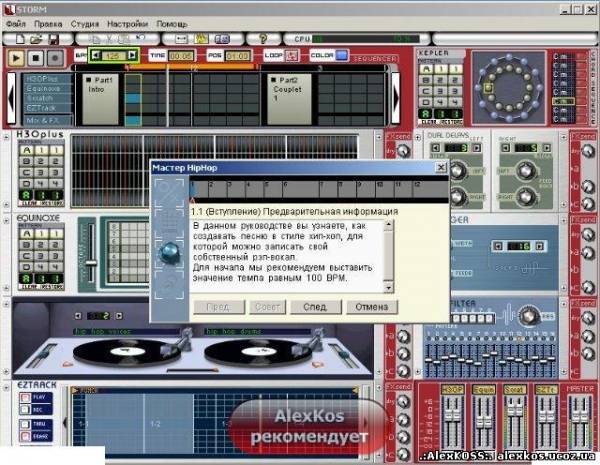This screenshot has height=465, width=600.
Task: Save the song using the floppy disk icon
Action: pos(53,39)
